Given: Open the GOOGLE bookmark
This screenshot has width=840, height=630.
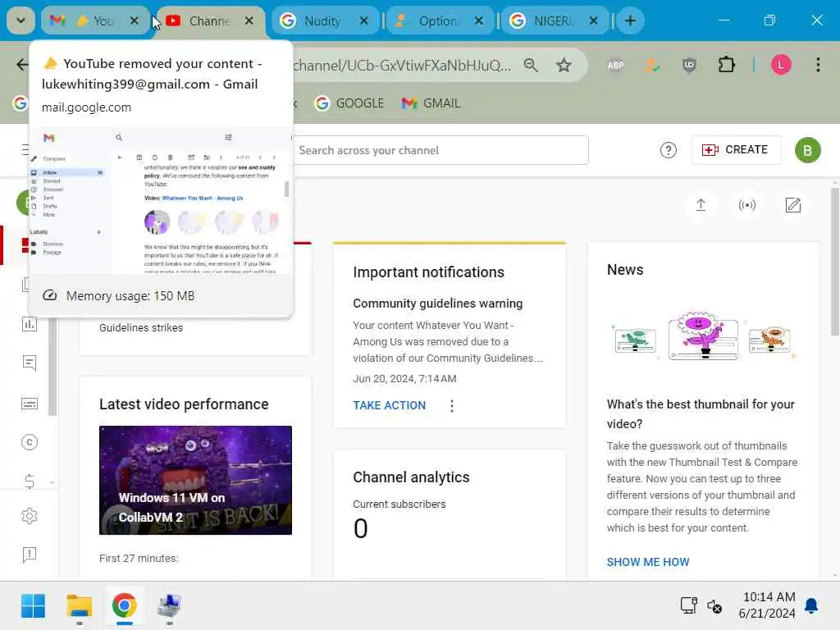Looking at the screenshot, I should click(x=349, y=103).
